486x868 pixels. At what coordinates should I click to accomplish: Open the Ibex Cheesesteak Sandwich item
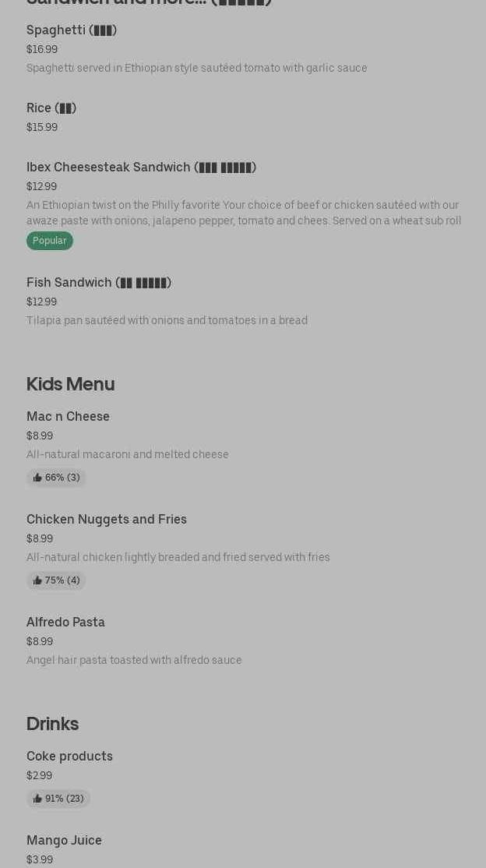[x=141, y=168]
